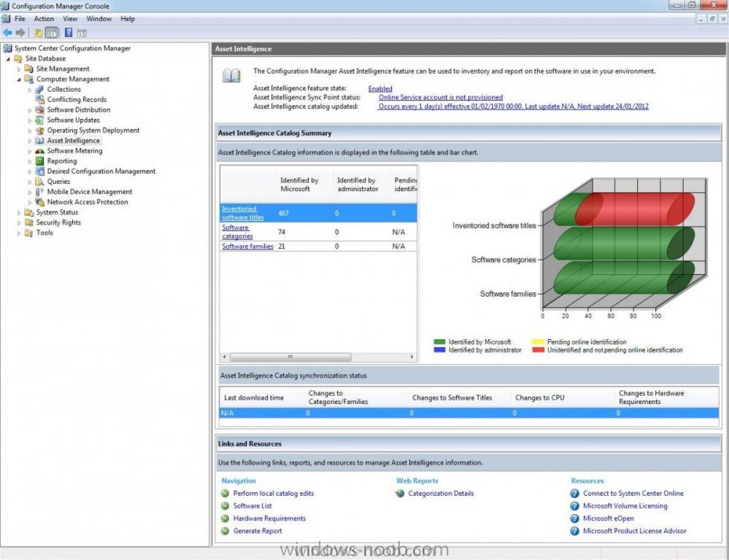Click the globe icon beside Categorization Details
This screenshot has height=560, width=729.
[400, 493]
